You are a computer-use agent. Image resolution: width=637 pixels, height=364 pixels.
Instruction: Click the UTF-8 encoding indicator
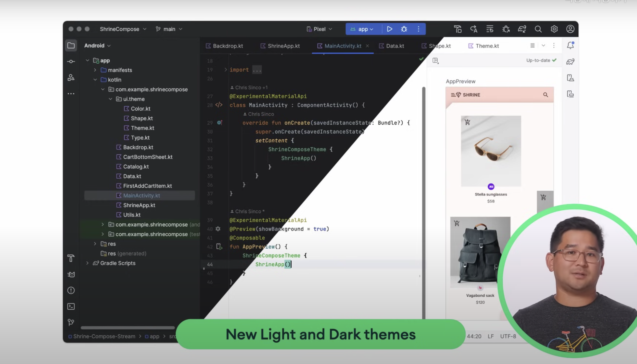click(508, 336)
